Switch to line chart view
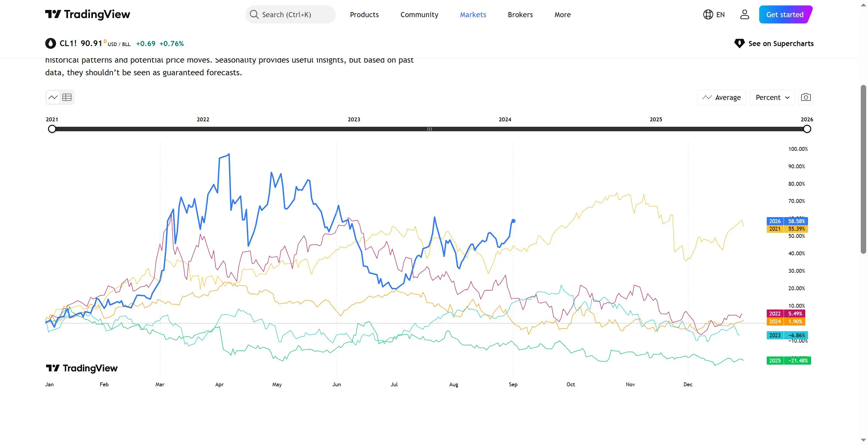868x445 pixels. [53, 97]
